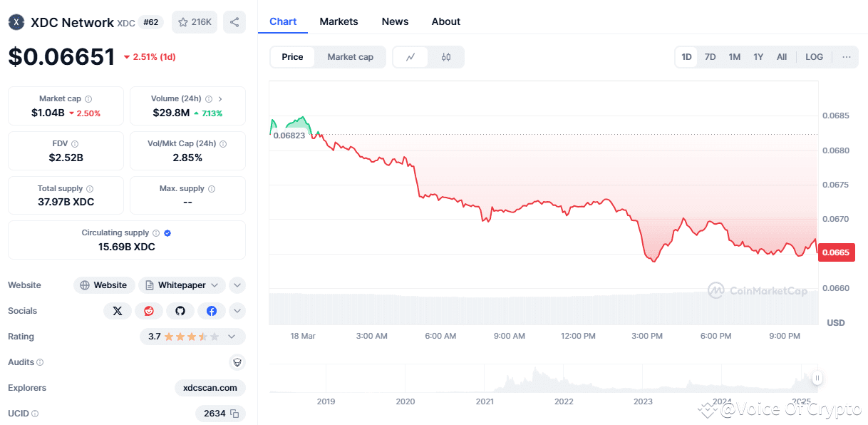Open the Vol/Mkt Cap (24h) info icon
The image size is (868, 425).
pos(223,144)
